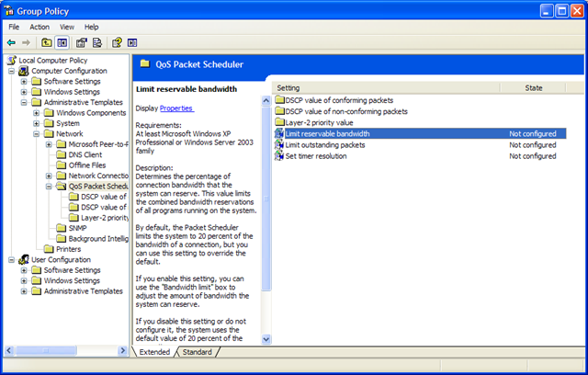Expand the Microsoft Peer-to-Peer node
588x375 pixels.
[x=49, y=144]
